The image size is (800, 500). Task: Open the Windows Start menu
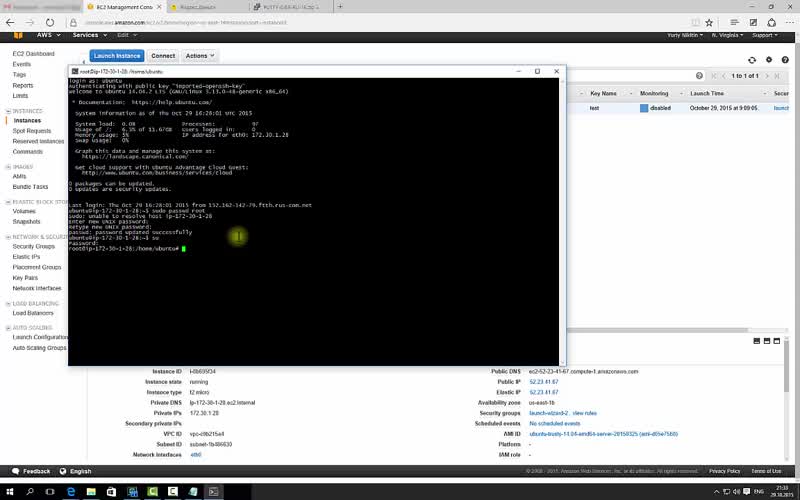(x=10, y=492)
